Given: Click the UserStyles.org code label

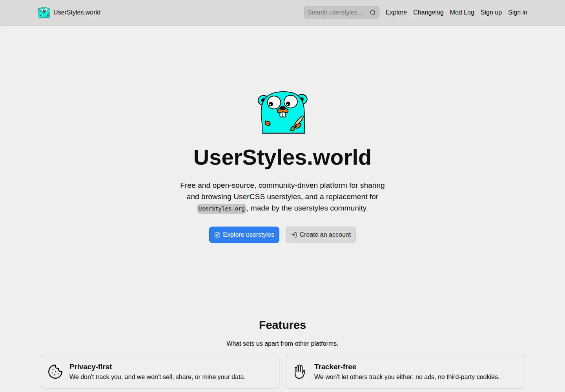Looking at the screenshot, I should [222, 209].
